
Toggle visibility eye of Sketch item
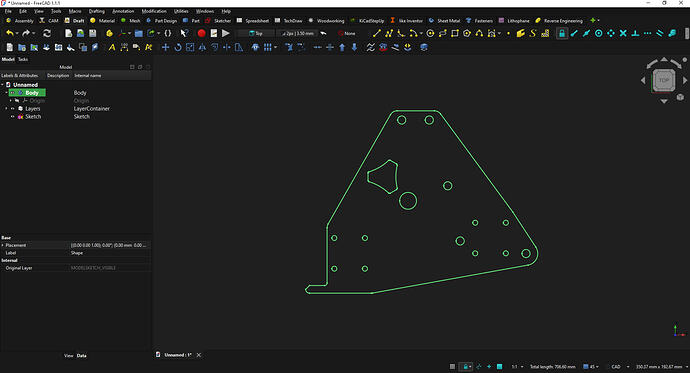13,117
